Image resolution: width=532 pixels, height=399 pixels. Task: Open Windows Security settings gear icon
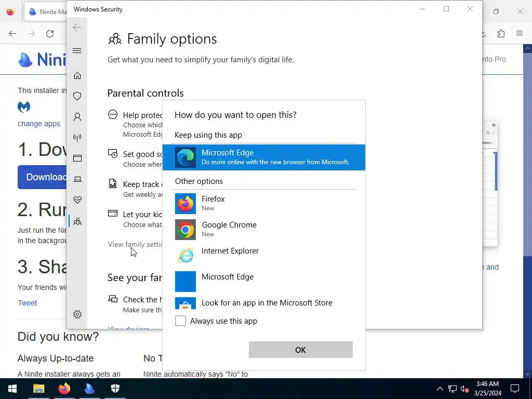(x=77, y=314)
